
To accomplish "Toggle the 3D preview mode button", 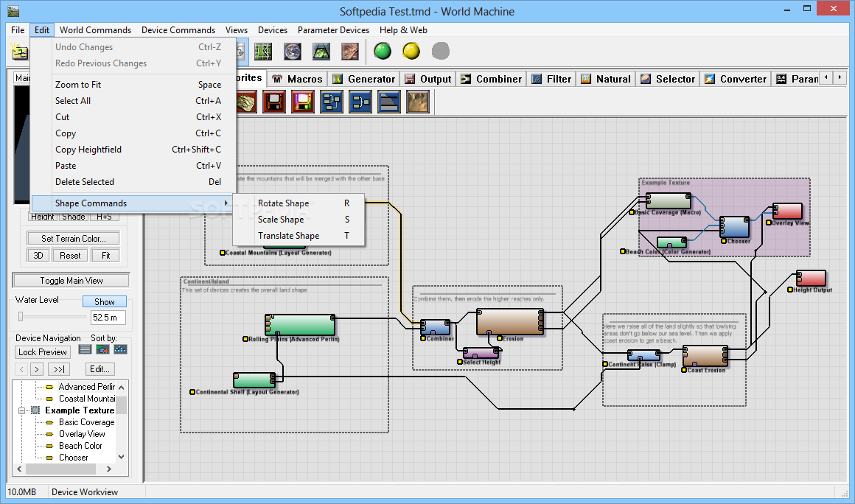I will [x=38, y=255].
